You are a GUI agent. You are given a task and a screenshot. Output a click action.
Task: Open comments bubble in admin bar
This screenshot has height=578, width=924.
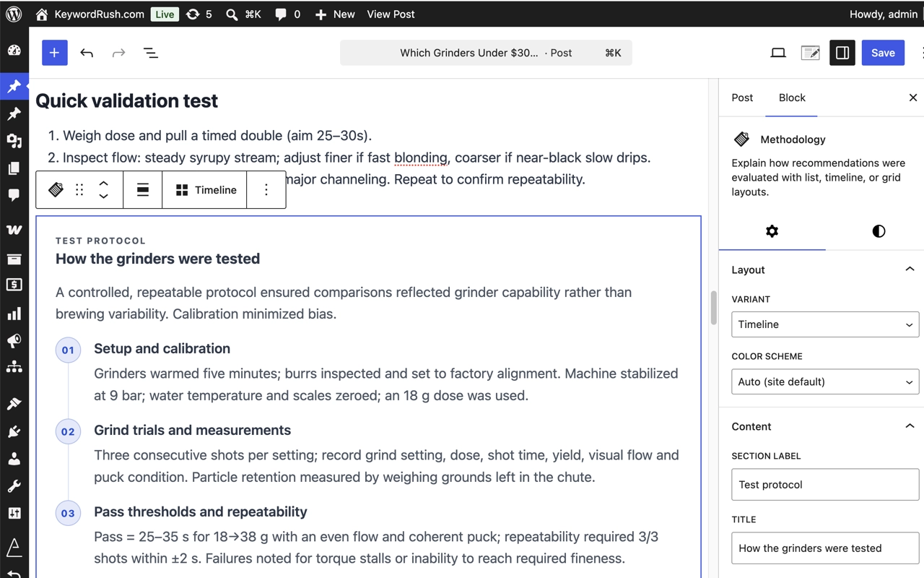coord(287,14)
